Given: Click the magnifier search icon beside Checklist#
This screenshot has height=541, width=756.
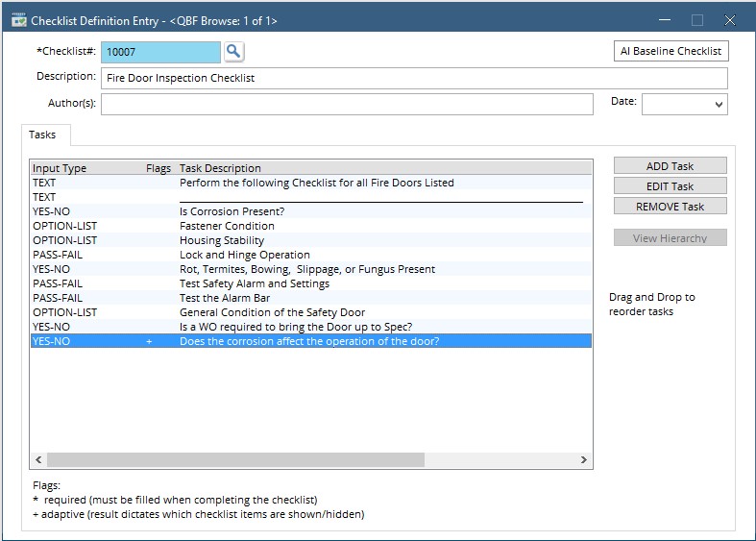Looking at the screenshot, I should point(234,52).
